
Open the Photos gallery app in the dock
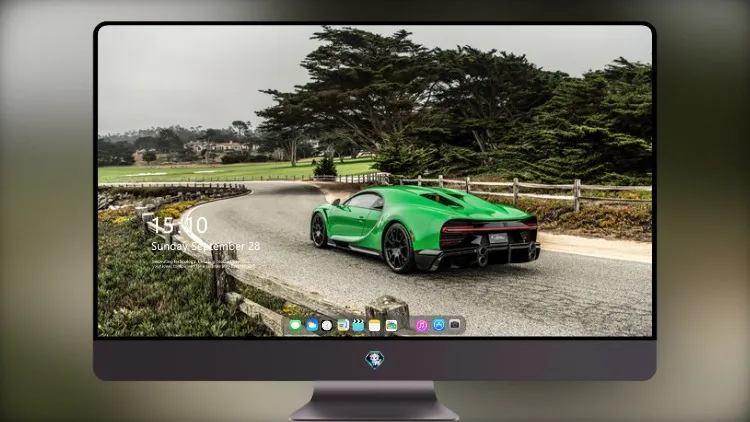click(391, 325)
